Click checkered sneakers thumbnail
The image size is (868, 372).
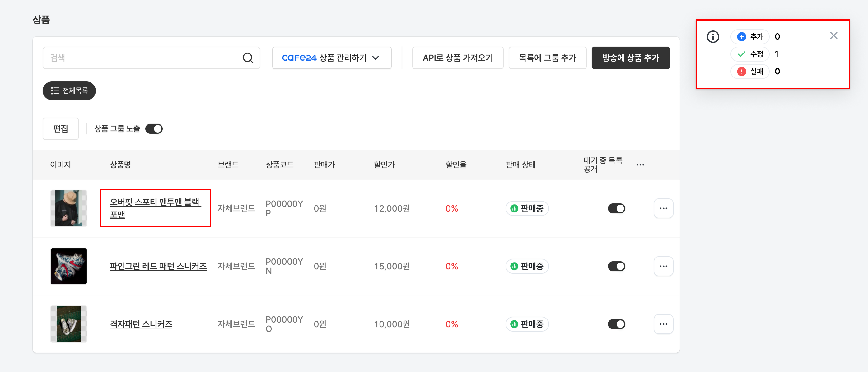click(69, 324)
